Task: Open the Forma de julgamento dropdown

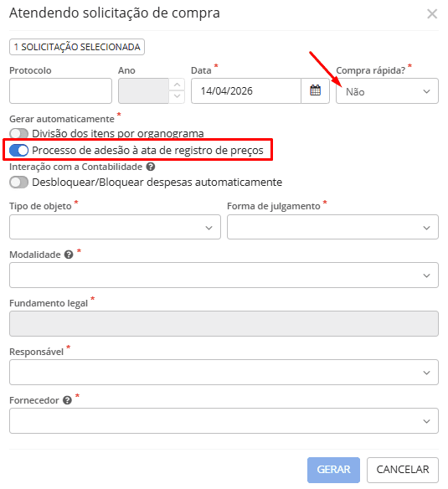Action: coord(332,227)
